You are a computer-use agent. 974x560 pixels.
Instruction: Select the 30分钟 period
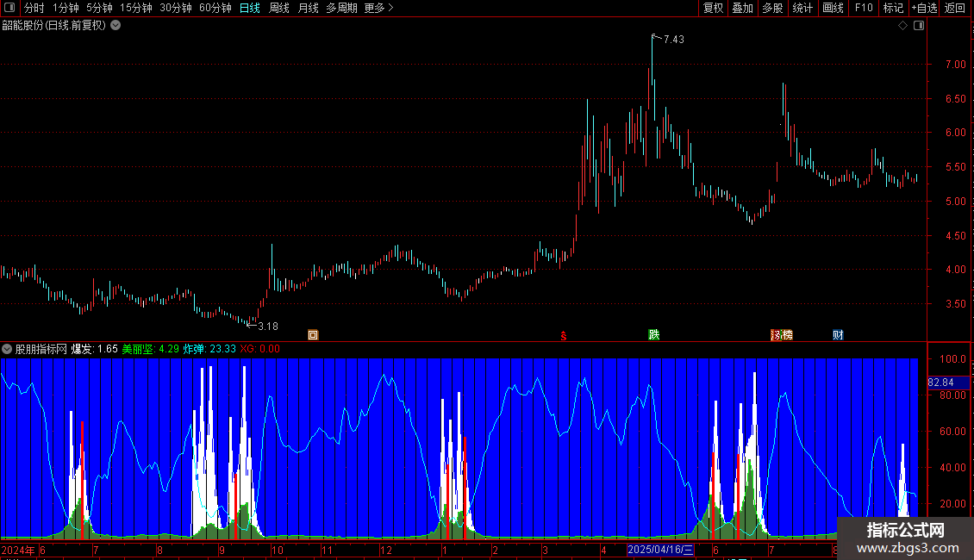(175, 8)
